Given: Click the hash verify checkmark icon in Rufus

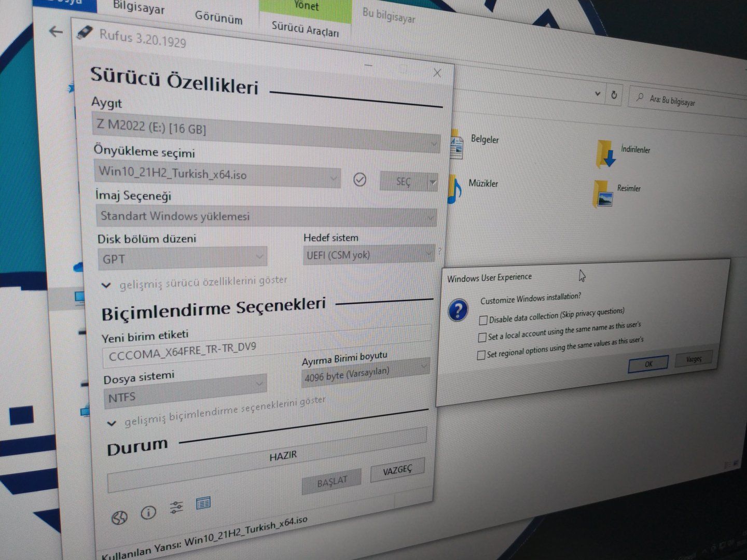Looking at the screenshot, I should coord(359,179).
